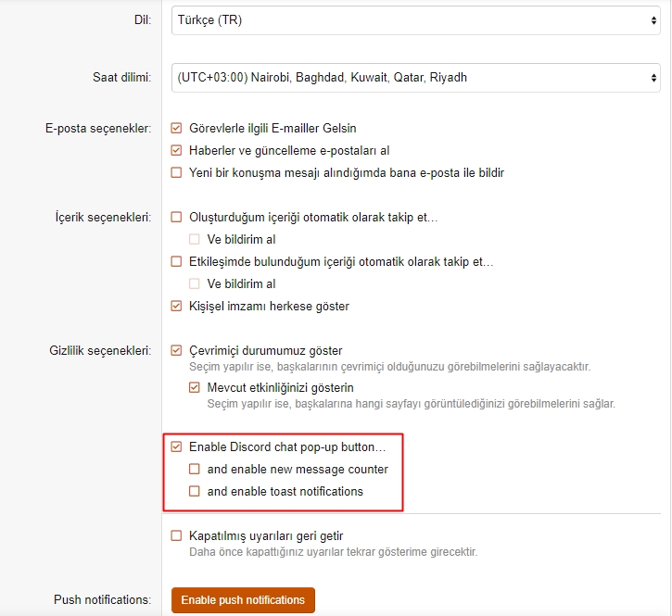
Task: Toggle Haberler ve güncelleme e-postaları al
Action: coord(177,150)
